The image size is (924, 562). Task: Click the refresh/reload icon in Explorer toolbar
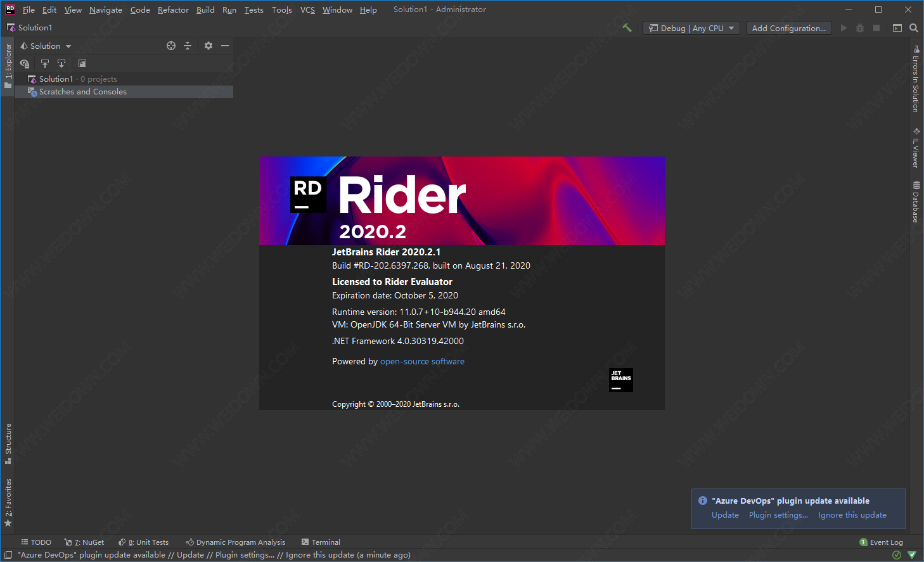(25, 63)
